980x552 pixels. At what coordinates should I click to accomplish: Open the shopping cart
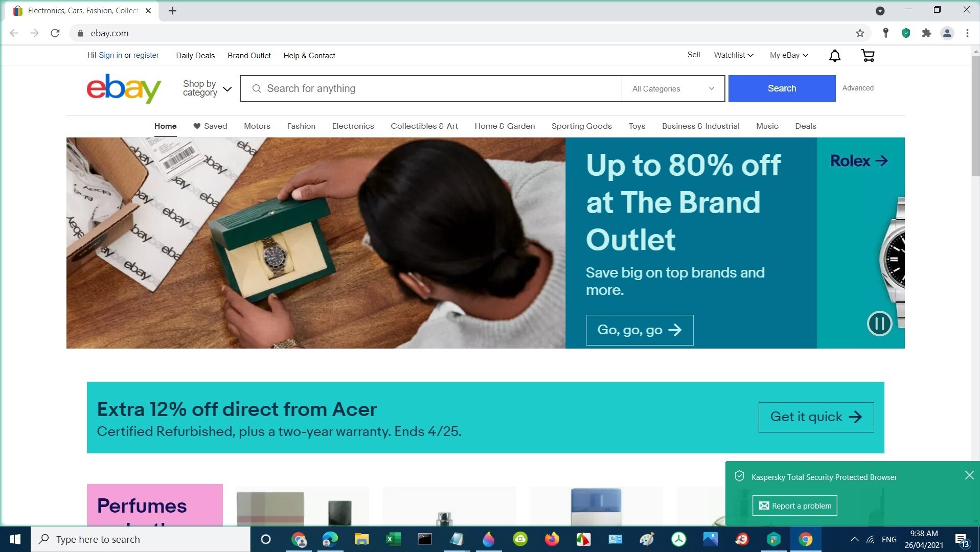pyautogui.click(x=868, y=56)
